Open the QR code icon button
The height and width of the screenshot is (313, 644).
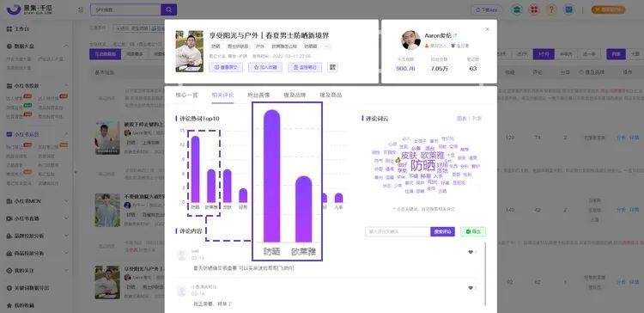[x=332, y=67]
